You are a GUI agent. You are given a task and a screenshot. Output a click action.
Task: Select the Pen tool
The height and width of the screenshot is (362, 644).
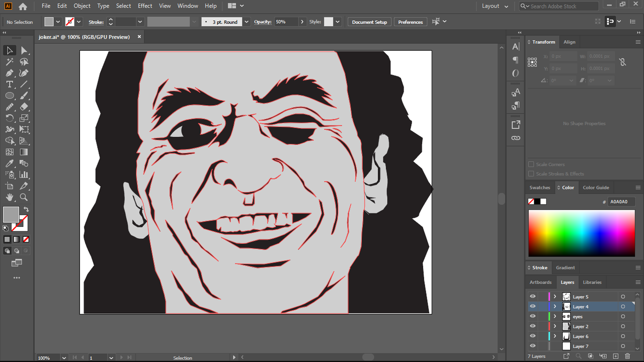coord(10,73)
